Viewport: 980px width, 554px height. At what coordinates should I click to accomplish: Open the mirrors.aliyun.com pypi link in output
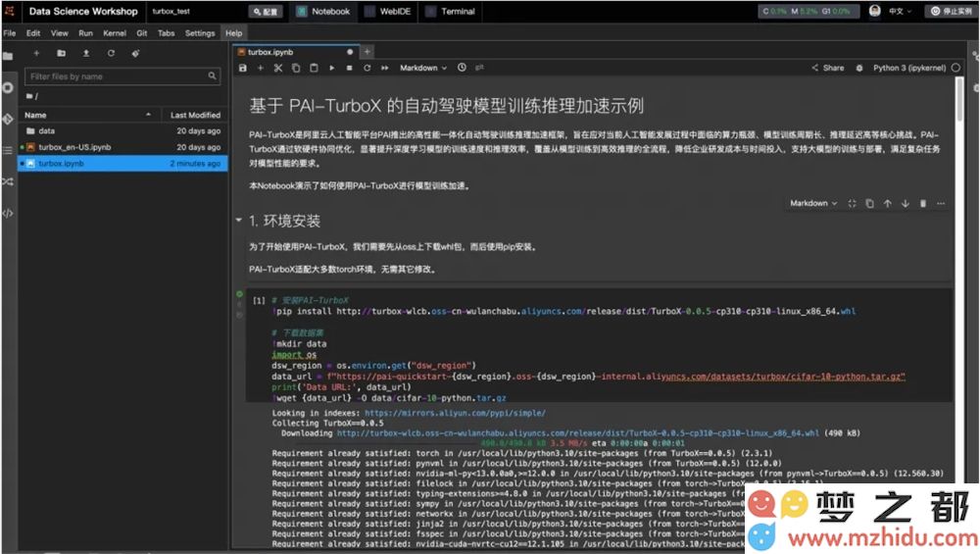point(455,413)
